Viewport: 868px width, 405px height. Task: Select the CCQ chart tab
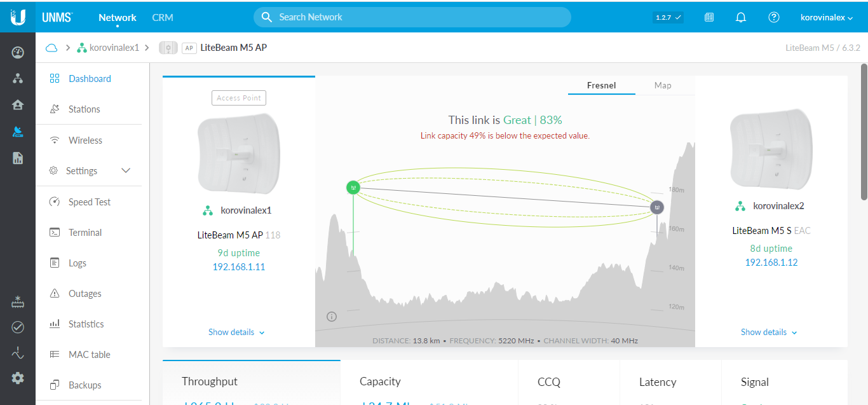(x=569, y=382)
